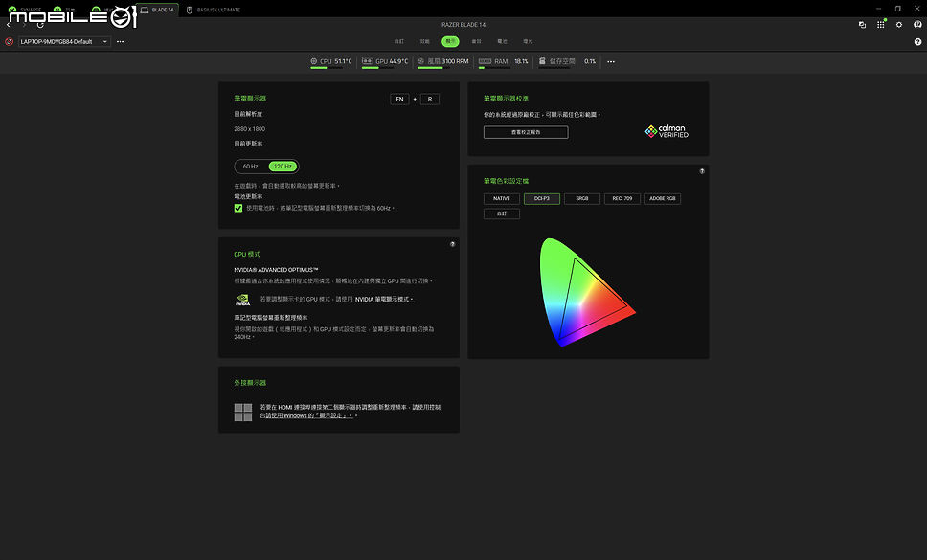Click the storage space icon
Screen dimensions: 927x560
point(542,61)
